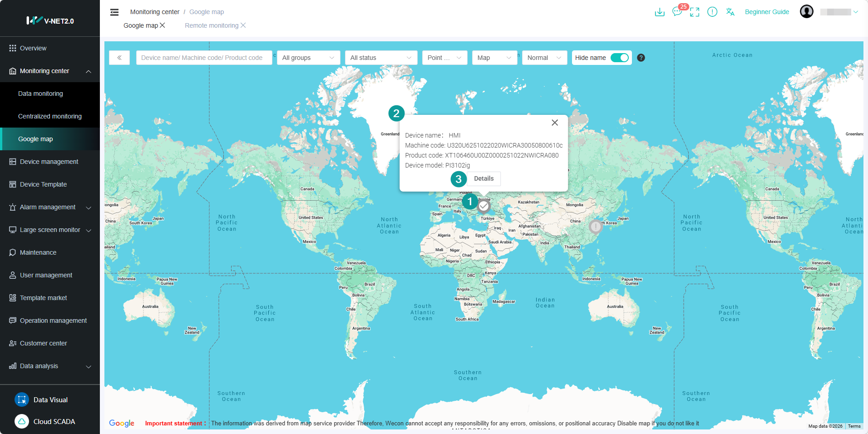Open Data monitoring submenu item
This screenshot has height=434, width=868.
pyautogui.click(x=50, y=94)
